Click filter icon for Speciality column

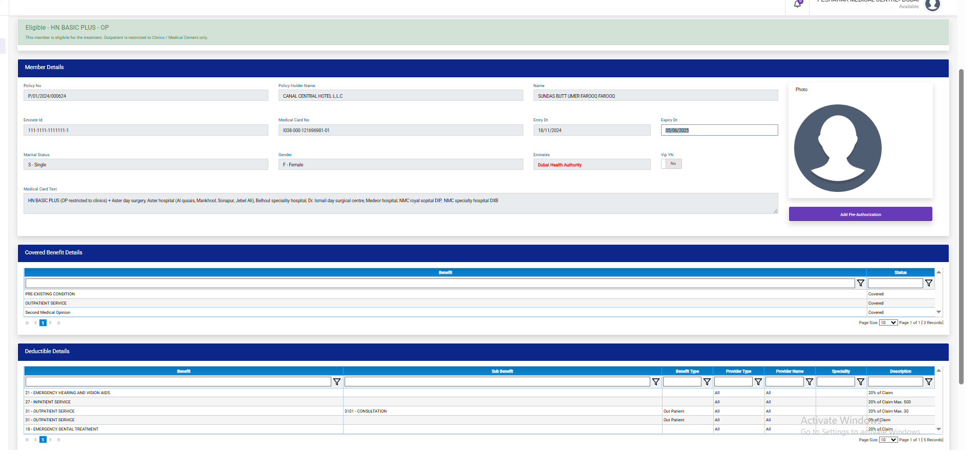point(861,382)
